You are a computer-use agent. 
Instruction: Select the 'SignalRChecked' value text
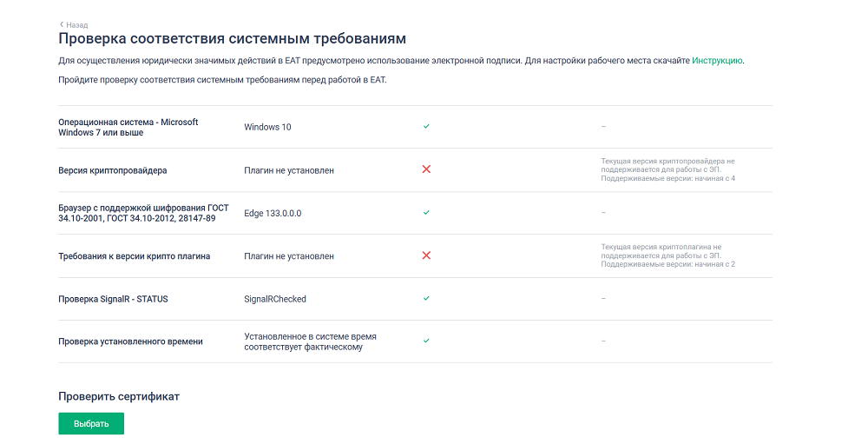[275, 299]
